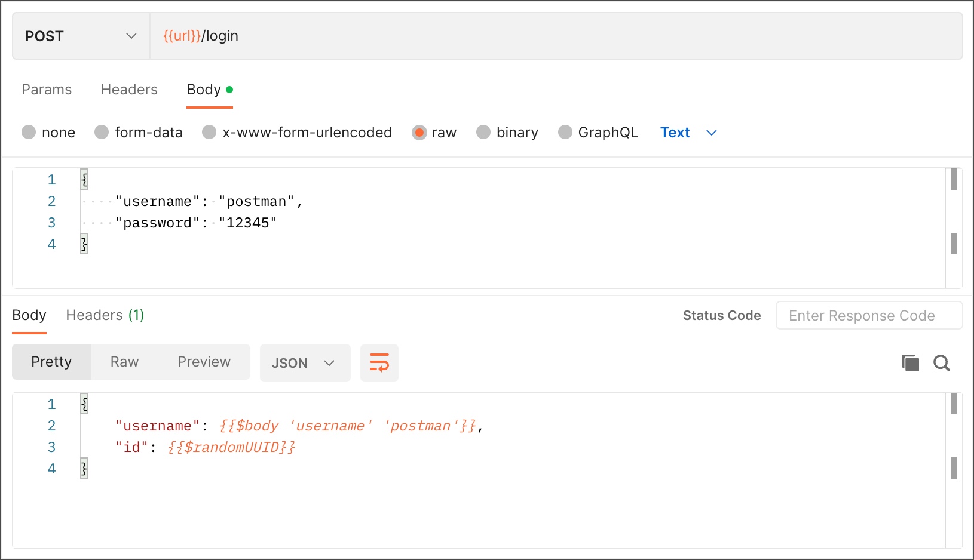Select the none body type radio
The width and height of the screenshot is (974, 560).
click(x=29, y=132)
